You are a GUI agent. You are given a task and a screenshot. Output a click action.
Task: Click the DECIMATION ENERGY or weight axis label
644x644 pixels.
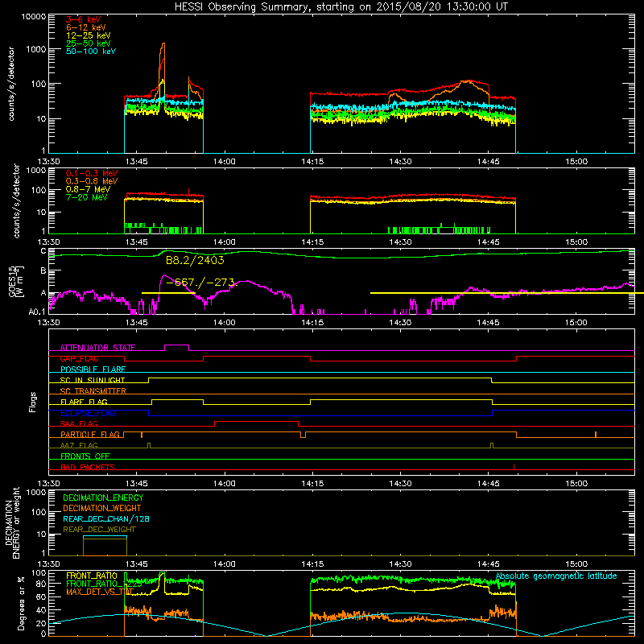[x=12, y=522]
